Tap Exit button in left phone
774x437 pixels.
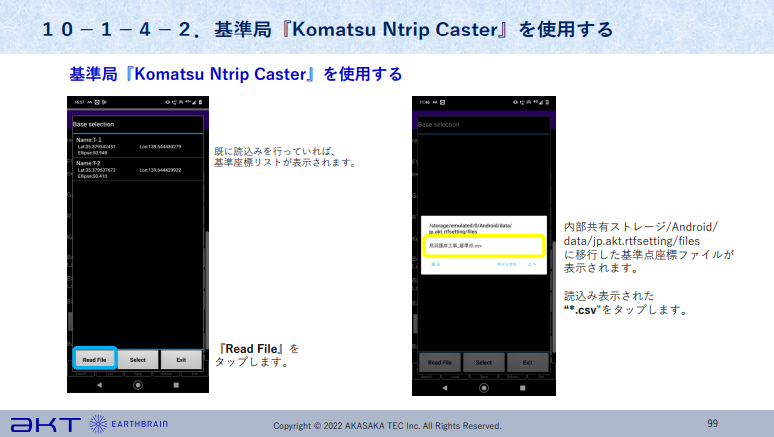tap(181, 359)
